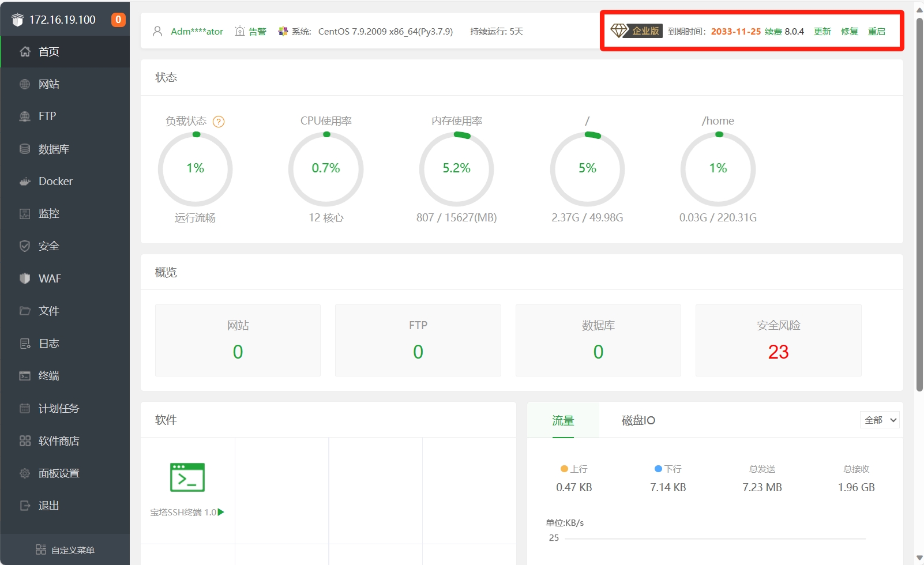Screen dimensions: 924x565
Task: Open the WAF shield icon
Action: [x=25, y=278]
